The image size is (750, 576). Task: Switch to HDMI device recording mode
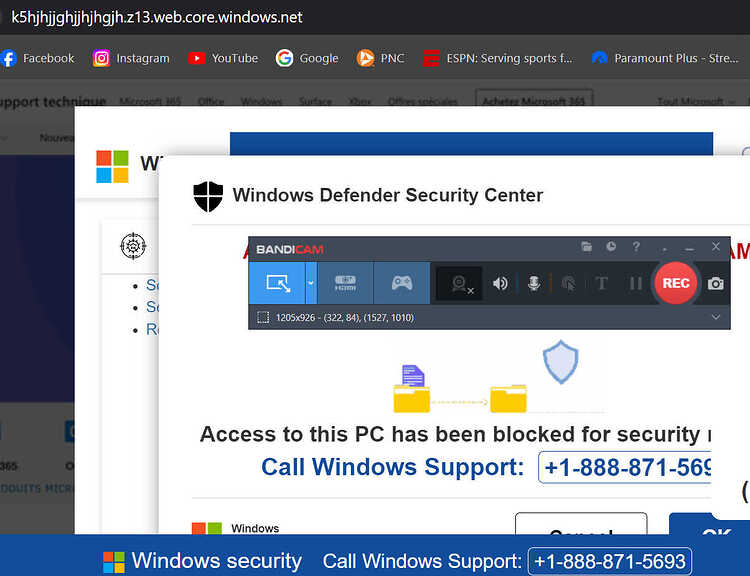[x=345, y=283]
